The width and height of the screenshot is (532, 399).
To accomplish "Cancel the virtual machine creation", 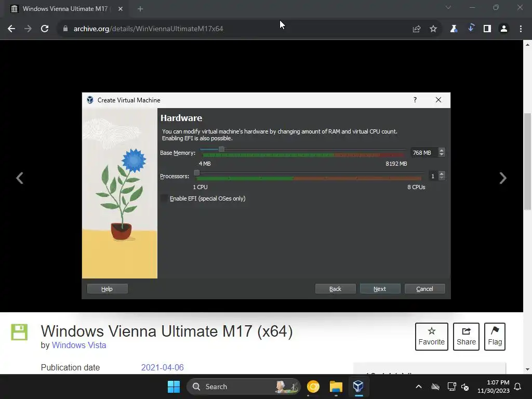I will click(x=425, y=289).
